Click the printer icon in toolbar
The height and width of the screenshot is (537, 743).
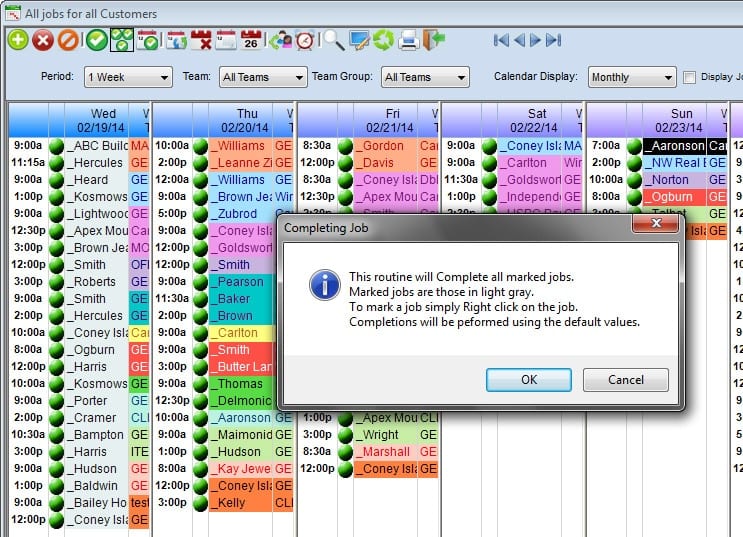click(408, 40)
